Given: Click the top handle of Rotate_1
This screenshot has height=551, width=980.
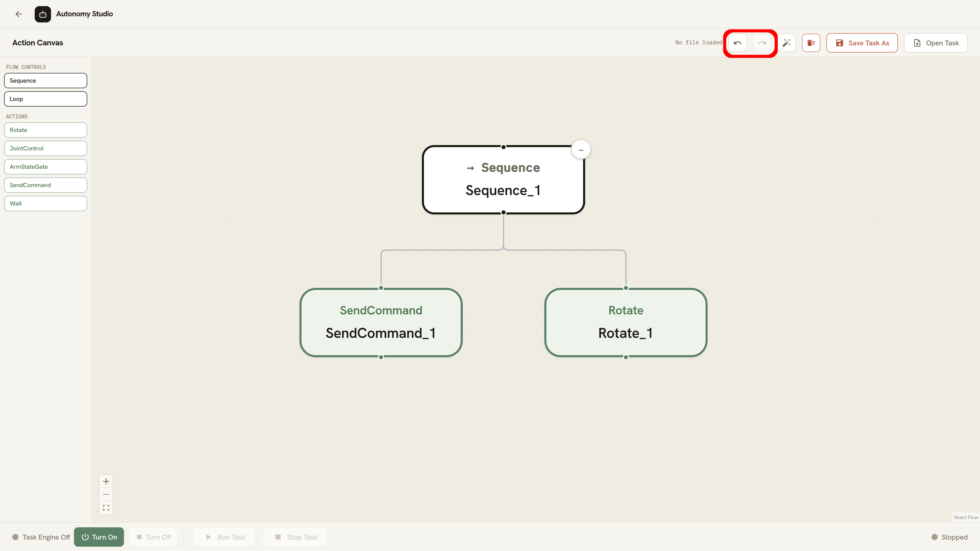Looking at the screenshot, I should (x=626, y=288).
